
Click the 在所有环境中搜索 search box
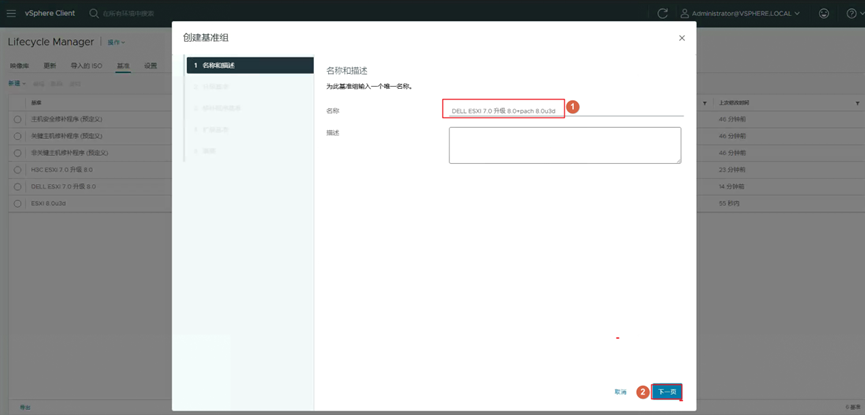coord(131,13)
